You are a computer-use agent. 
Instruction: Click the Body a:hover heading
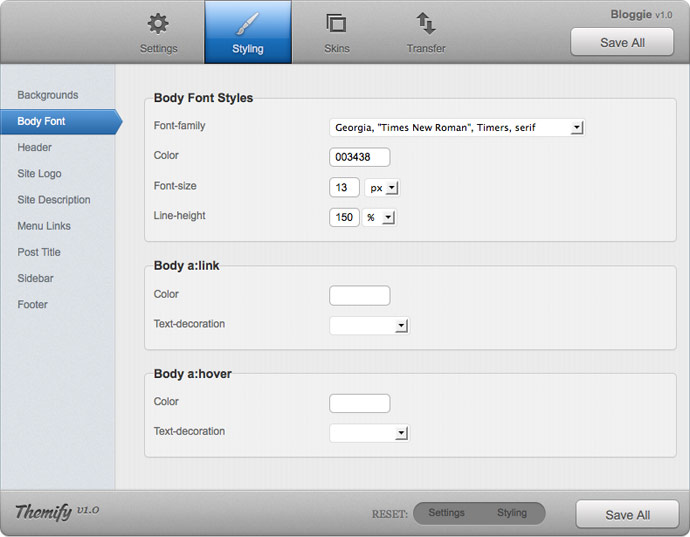193,374
